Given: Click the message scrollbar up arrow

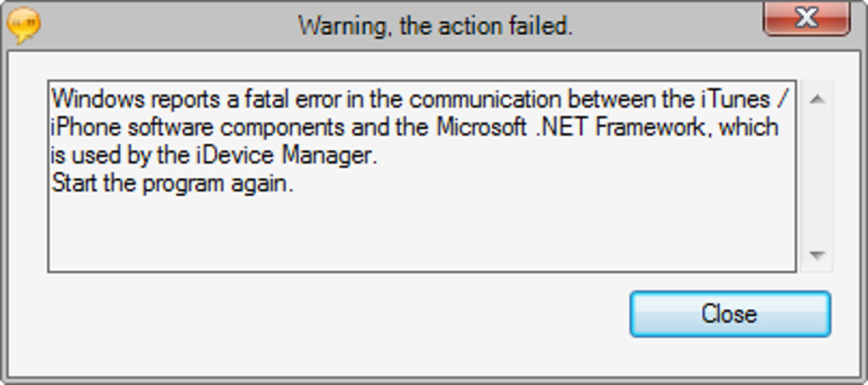Looking at the screenshot, I should point(817,100).
